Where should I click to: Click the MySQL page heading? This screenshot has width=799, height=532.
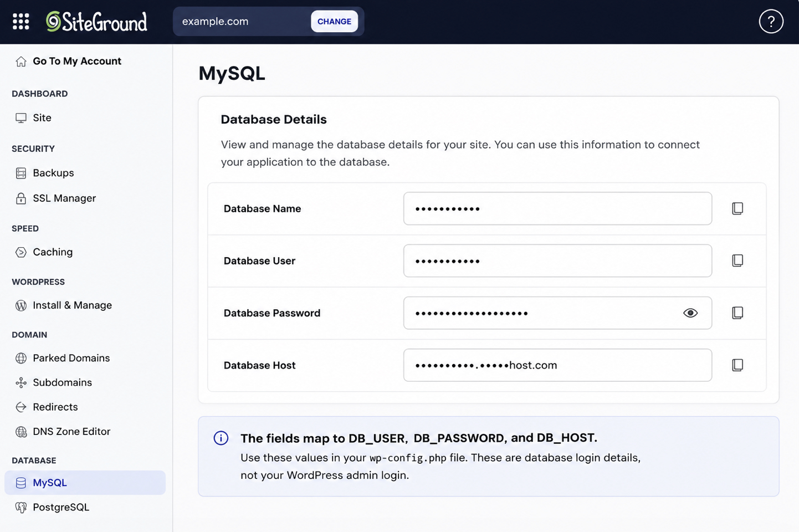point(232,73)
